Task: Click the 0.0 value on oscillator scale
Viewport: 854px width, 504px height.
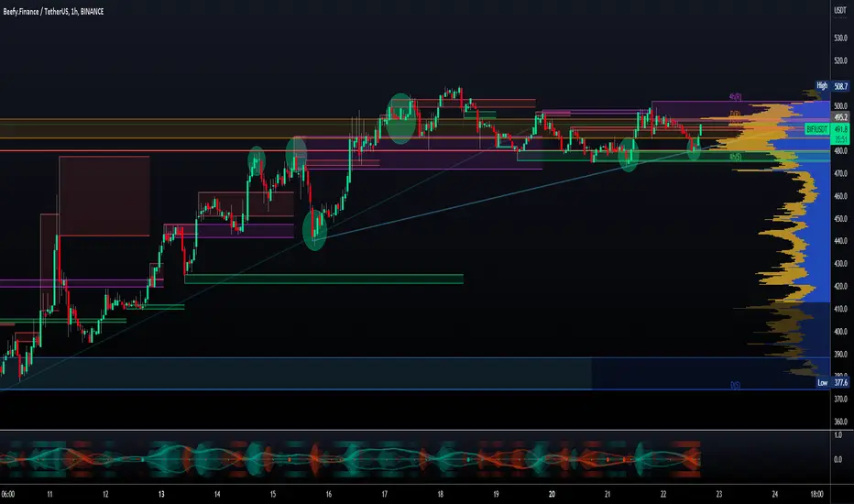Action: [838, 459]
